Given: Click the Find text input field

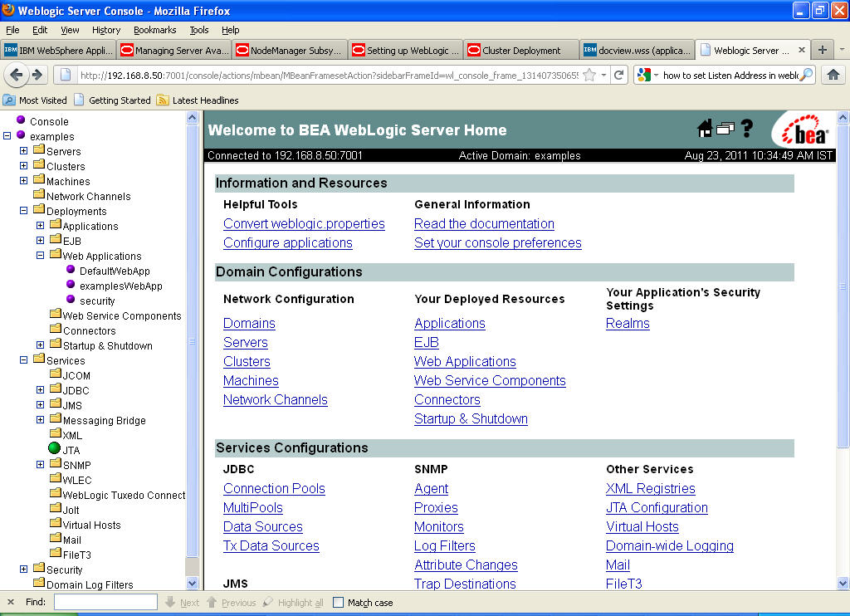Looking at the screenshot, I should click(x=105, y=602).
